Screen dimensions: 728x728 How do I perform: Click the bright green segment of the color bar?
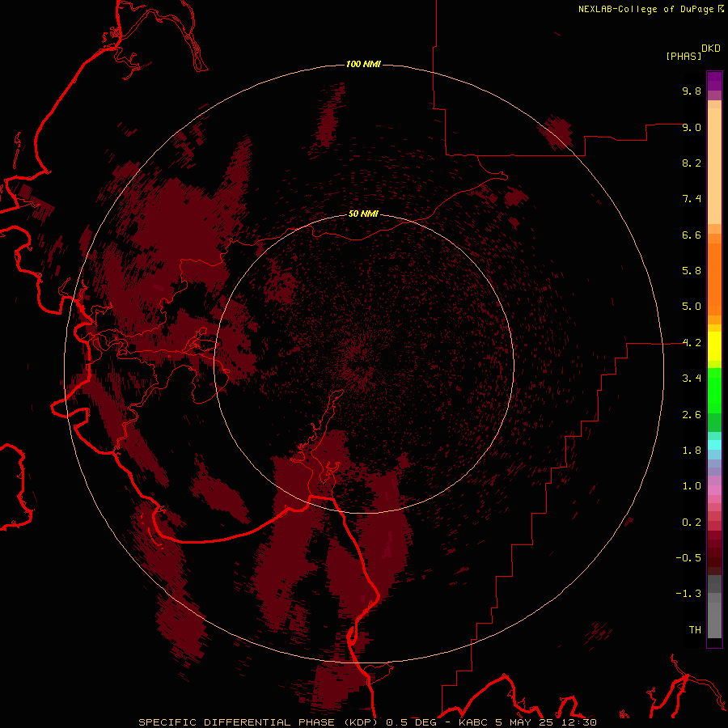click(714, 390)
